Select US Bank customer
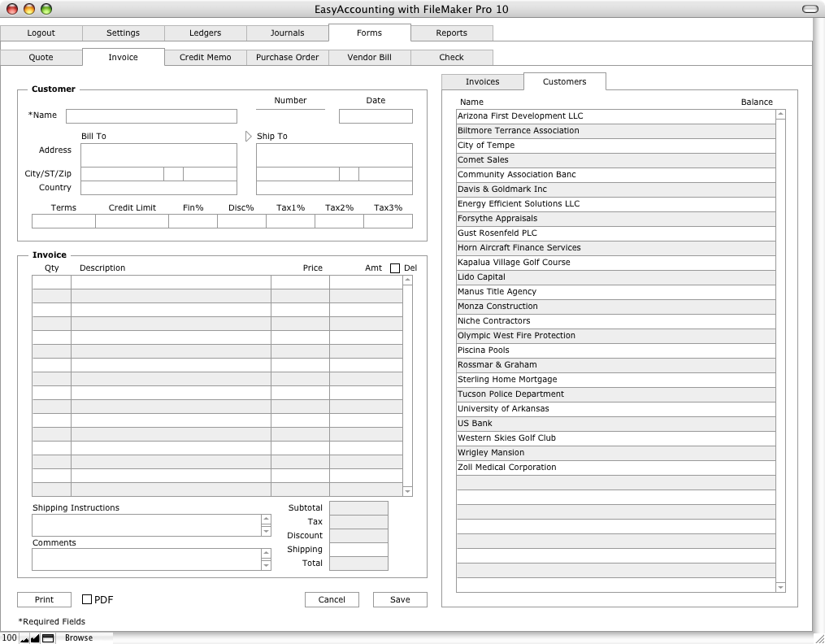 [616, 424]
